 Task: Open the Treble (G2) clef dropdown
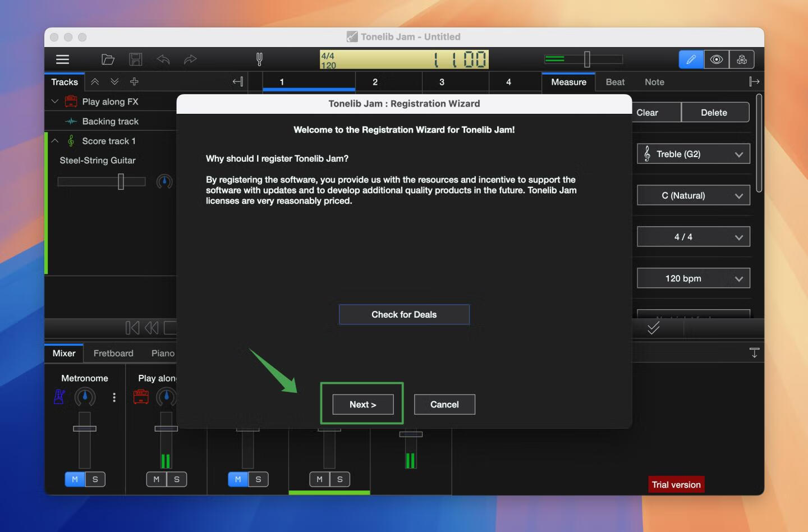(694, 154)
